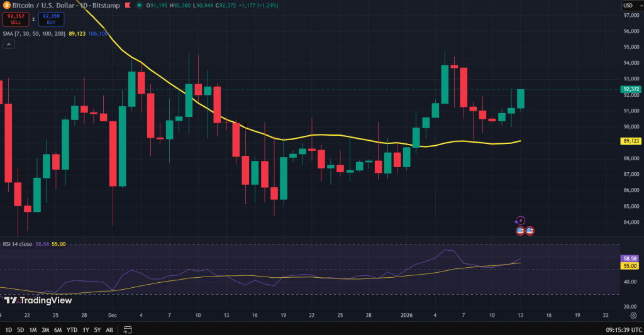Select the 1M time range
Viewport: 644px width, 335px height.
click(33, 330)
